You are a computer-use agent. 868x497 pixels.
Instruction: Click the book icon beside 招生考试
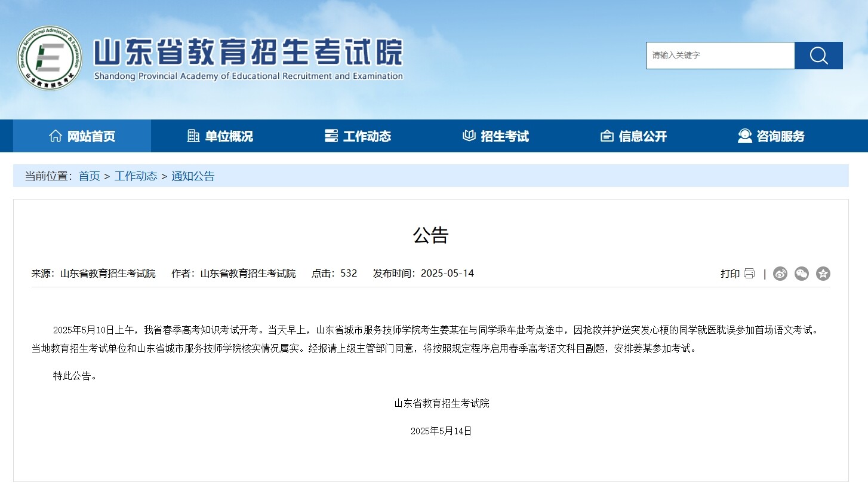469,136
